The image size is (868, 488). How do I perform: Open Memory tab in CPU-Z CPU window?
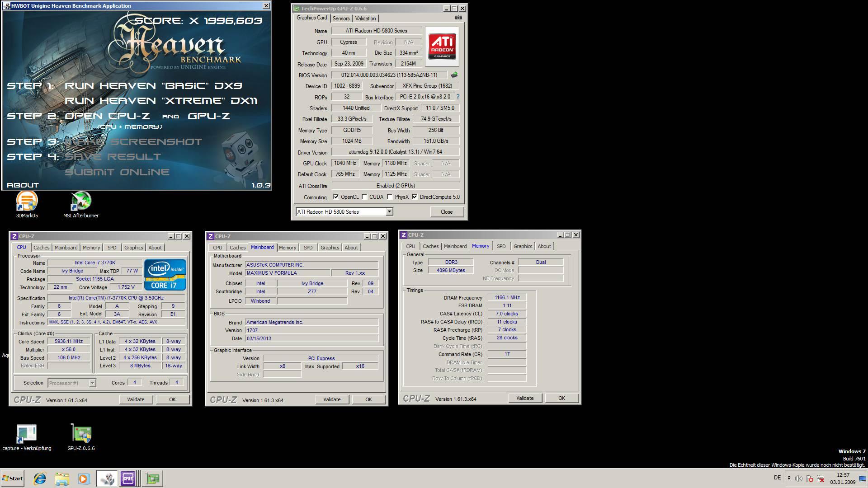pyautogui.click(x=91, y=248)
